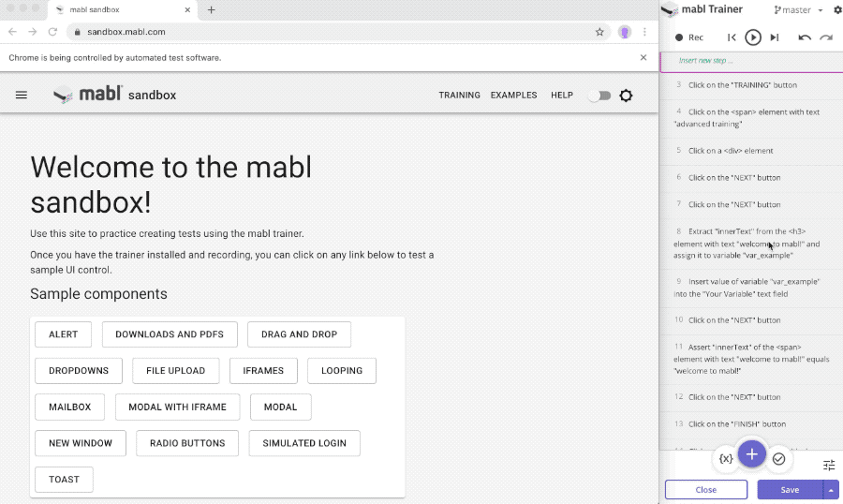Viewport: 843px width, 504px height.
Task: Click the mabl sandbox logo
Action: pyautogui.click(x=114, y=95)
